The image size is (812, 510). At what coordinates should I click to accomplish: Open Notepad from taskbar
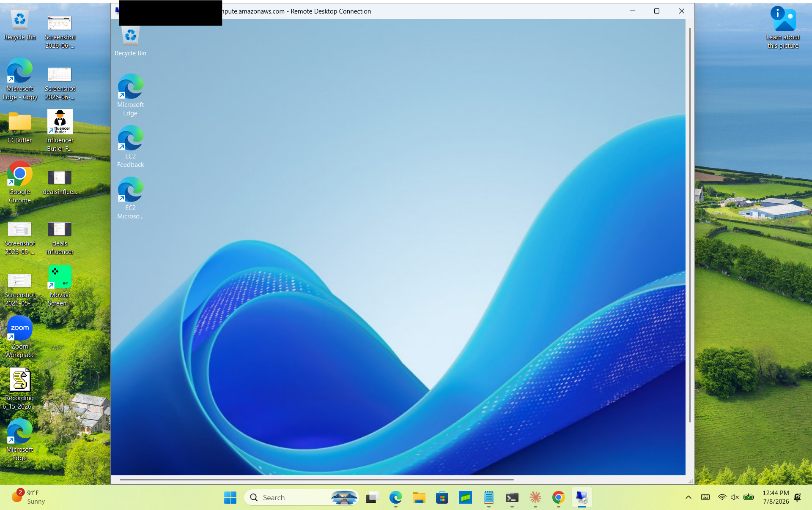488,498
